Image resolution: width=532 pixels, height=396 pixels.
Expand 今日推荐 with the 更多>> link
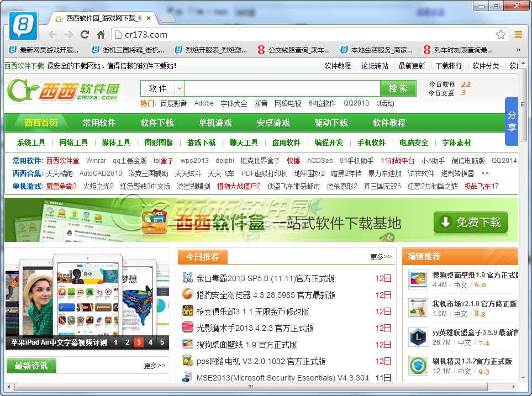[381, 257]
